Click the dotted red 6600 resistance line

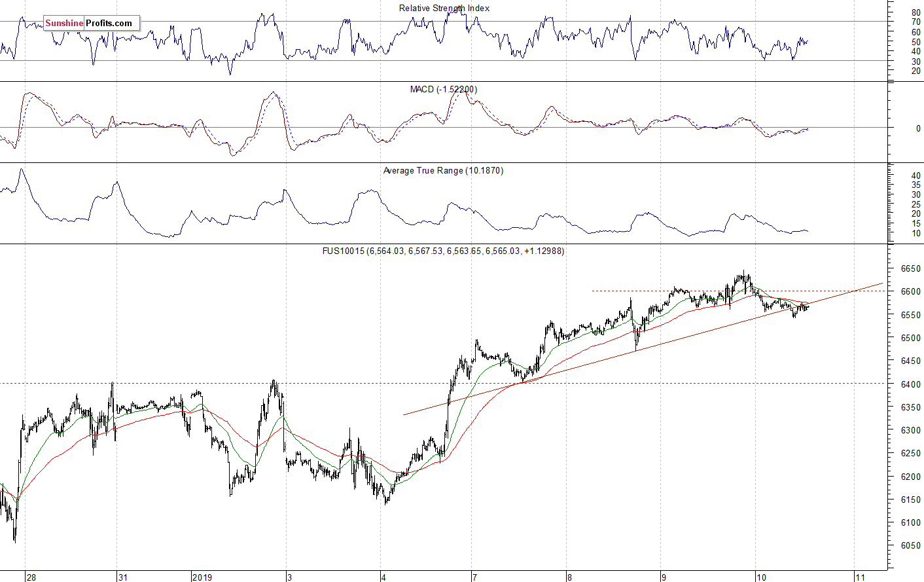tap(739, 291)
